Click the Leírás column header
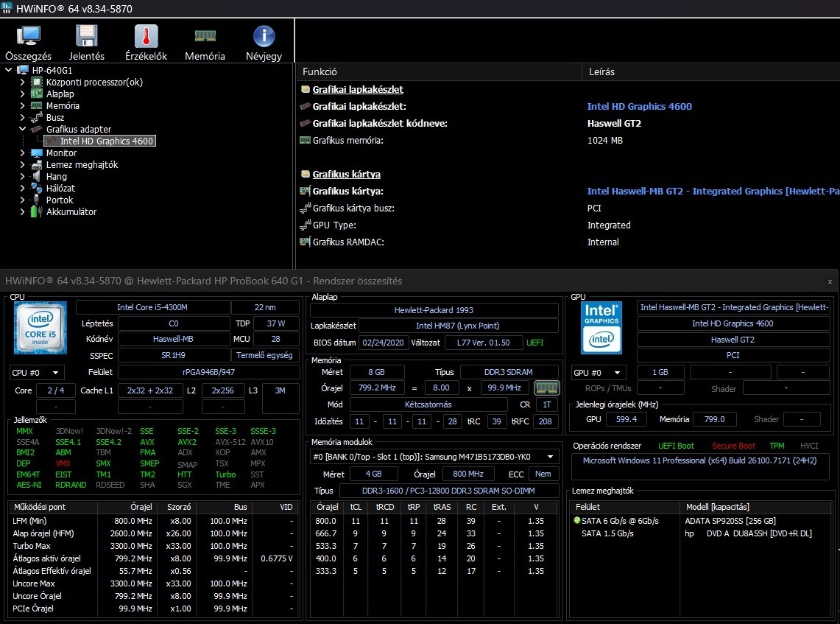 pyautogui.click(x=601, y=71)
